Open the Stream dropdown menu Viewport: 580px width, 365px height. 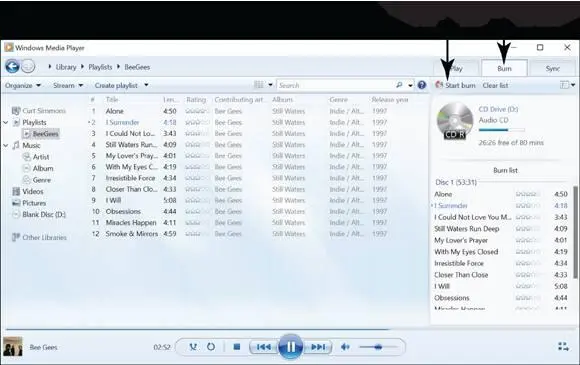tap(68, 85)
